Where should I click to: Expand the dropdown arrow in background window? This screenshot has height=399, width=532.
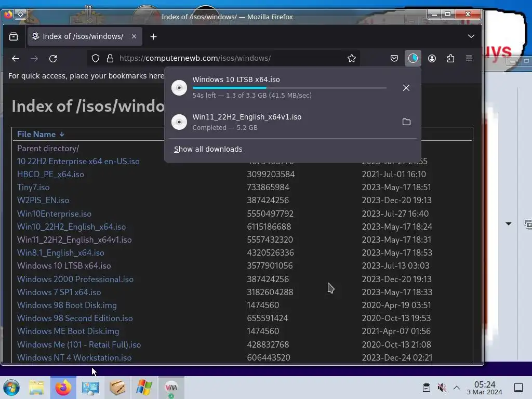pyautogui.click(x=508, y=224)
